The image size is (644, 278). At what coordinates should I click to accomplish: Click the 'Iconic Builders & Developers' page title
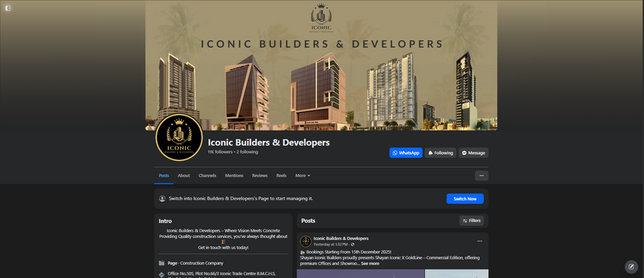click(x=269, y=143)
